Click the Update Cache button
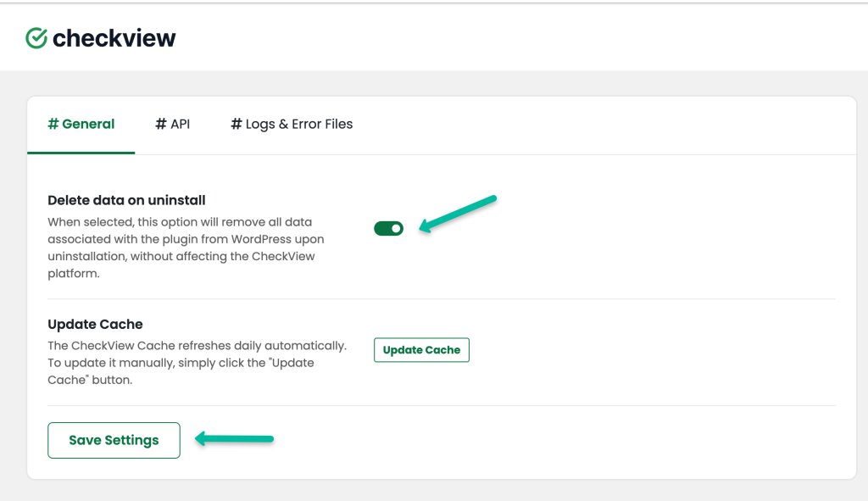 [x=421, y=350]
